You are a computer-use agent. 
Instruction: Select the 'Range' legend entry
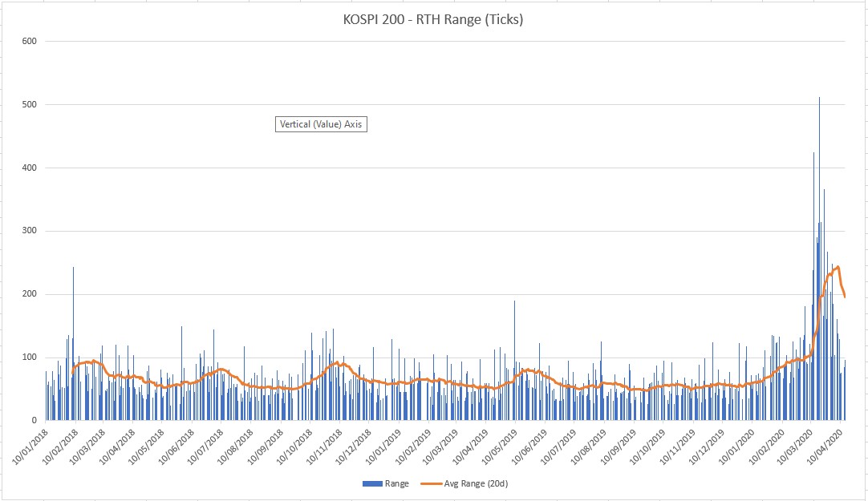coord(386,483)
